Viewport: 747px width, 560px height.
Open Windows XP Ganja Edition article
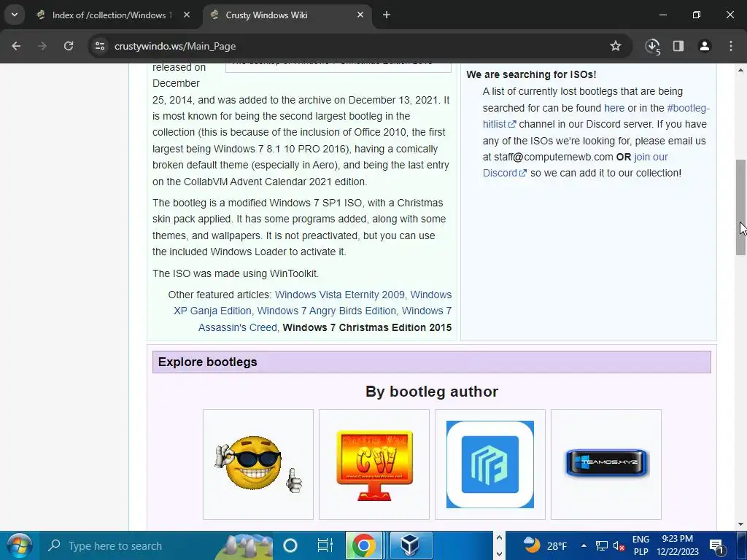pyautogui.click(x=312, y=303)
